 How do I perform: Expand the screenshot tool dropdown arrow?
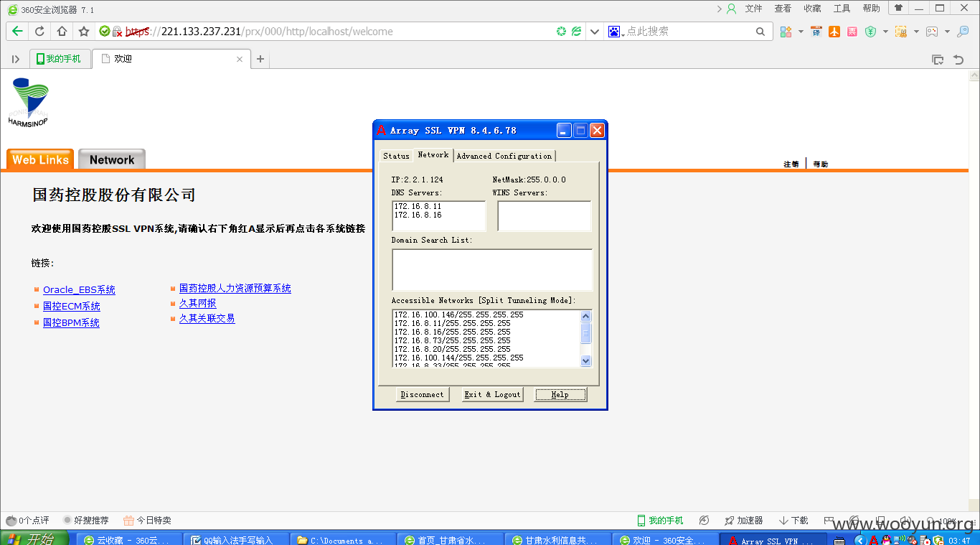(x=916, y=32)
